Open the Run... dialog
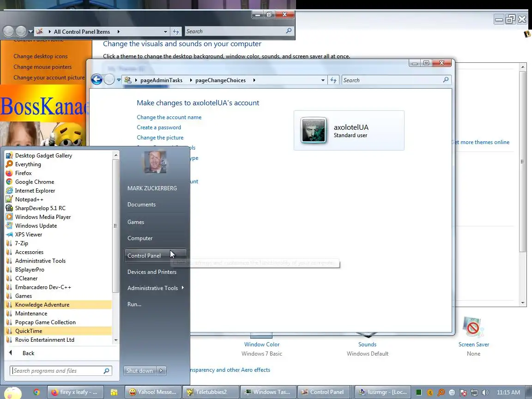This screenshot has height=399, width=532. [134, 304]
